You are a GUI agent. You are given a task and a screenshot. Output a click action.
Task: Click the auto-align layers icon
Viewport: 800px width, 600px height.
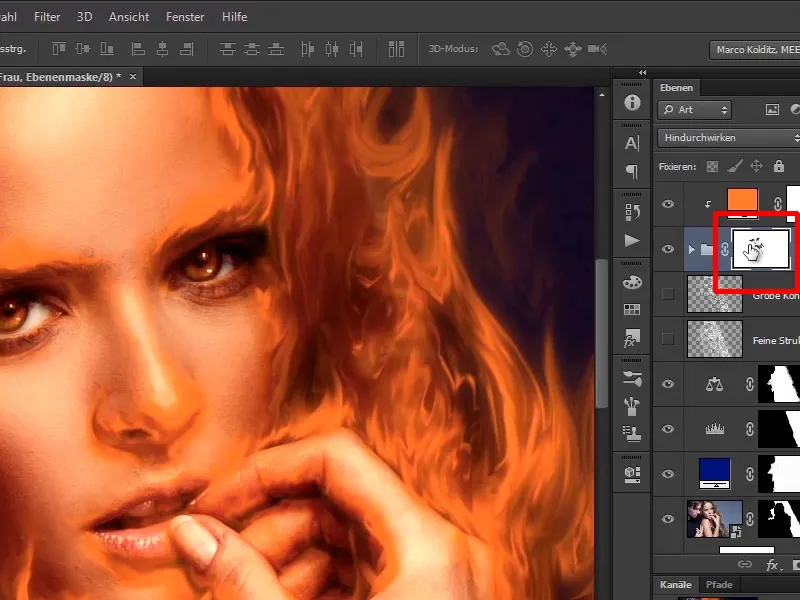pyautogui.click(x=396, y=49)
